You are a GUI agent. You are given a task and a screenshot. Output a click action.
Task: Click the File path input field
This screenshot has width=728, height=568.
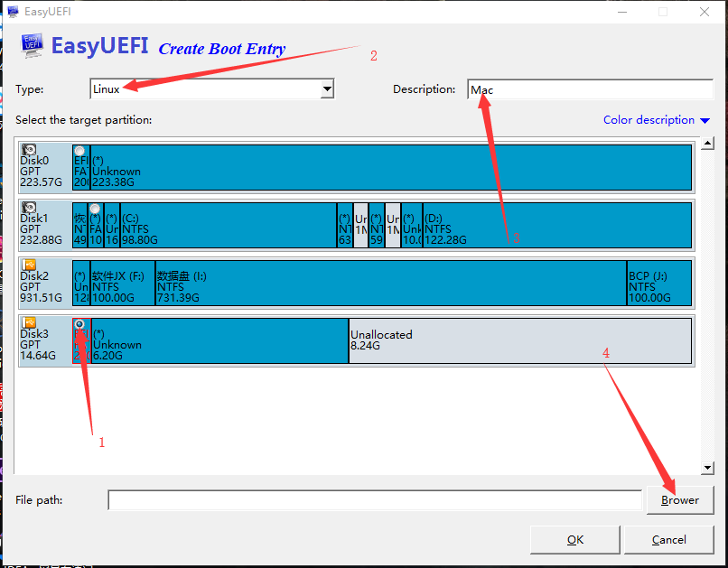click(375, 500)
